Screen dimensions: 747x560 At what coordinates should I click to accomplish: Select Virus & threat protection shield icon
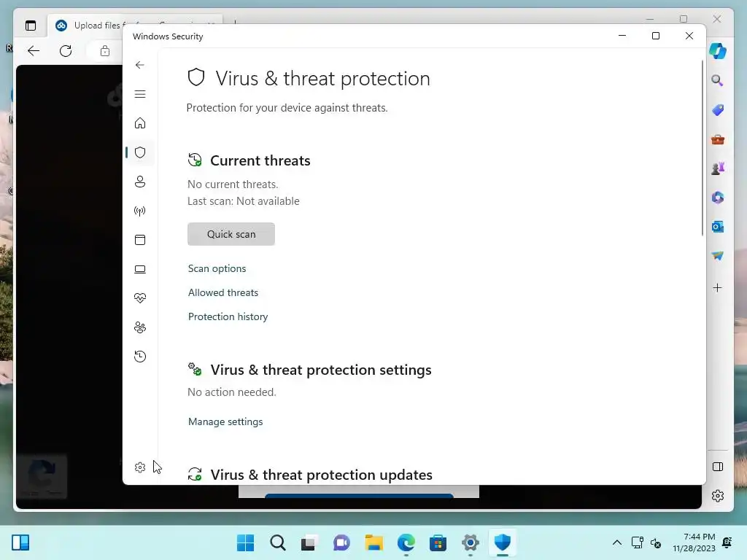[x=139, y=152]
